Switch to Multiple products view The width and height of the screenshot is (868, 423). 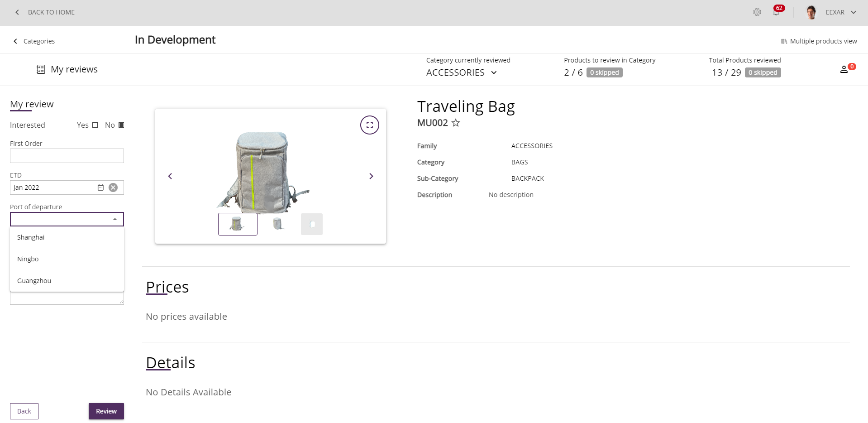click(819, 41)
